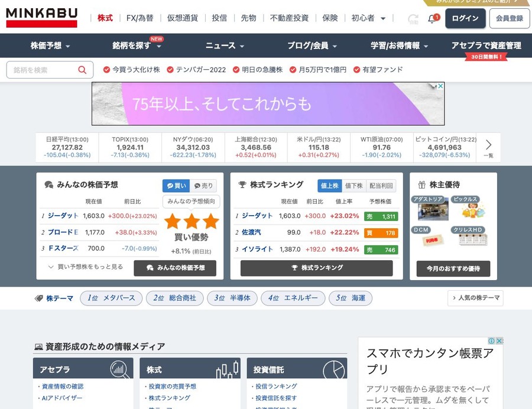This screenshot has height=409, width=532.
Task: Click candlestick icon on 株式 card
Action: (x=228, y=369)
